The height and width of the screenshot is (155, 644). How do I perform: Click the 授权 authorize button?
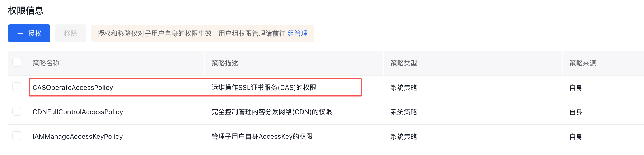[29, 34]
